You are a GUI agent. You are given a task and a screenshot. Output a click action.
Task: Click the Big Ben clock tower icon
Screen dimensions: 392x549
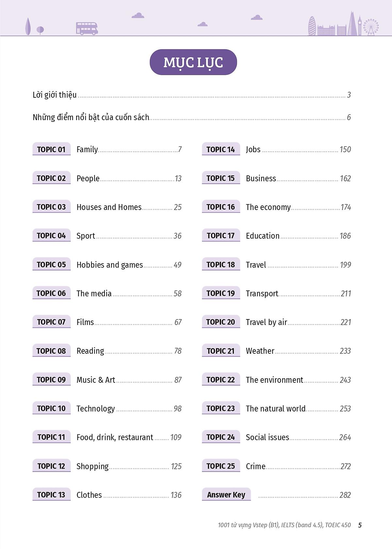coord(360,25)
